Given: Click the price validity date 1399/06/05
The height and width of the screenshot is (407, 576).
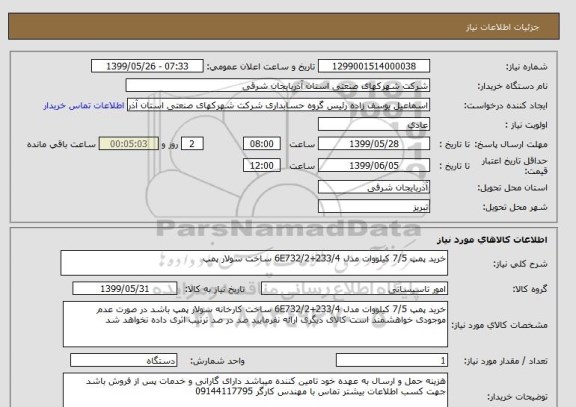Looking at the screenshot, I should coord(374,165).
